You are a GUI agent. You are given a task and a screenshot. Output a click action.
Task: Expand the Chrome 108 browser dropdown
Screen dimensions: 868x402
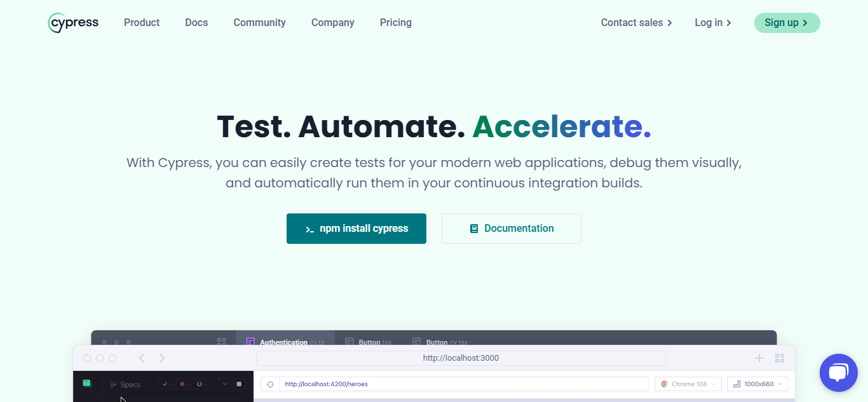coord(688,384)
